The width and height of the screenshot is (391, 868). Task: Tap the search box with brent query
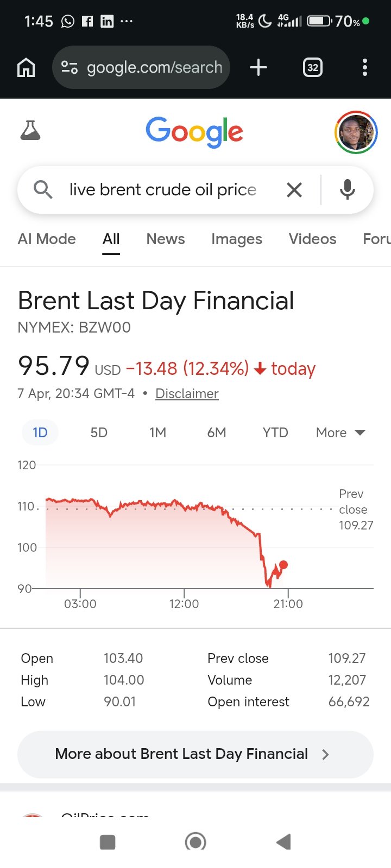point(163,190)
